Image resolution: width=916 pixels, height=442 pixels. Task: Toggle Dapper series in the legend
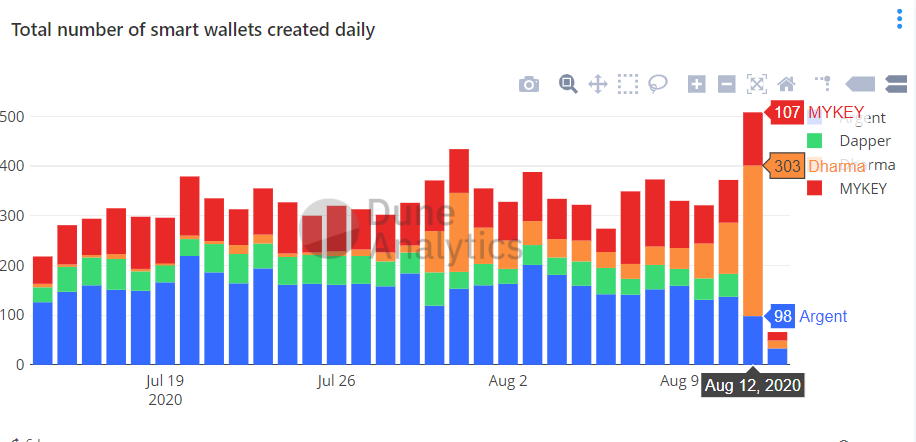click(x=865, y=141)
